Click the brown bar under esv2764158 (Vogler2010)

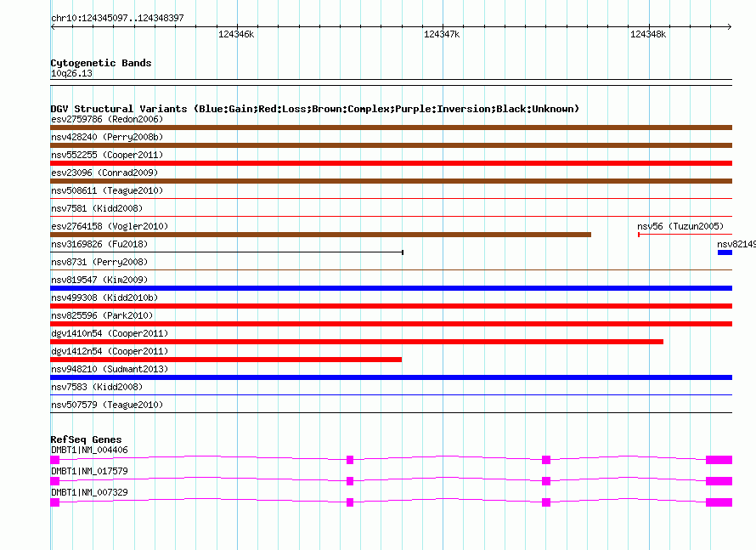click(320, 235)
